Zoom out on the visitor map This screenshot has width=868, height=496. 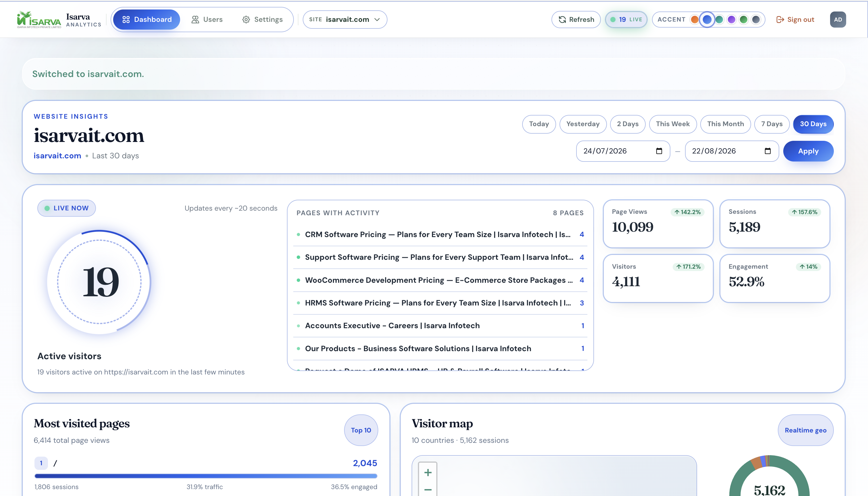[x=428, y=489]
